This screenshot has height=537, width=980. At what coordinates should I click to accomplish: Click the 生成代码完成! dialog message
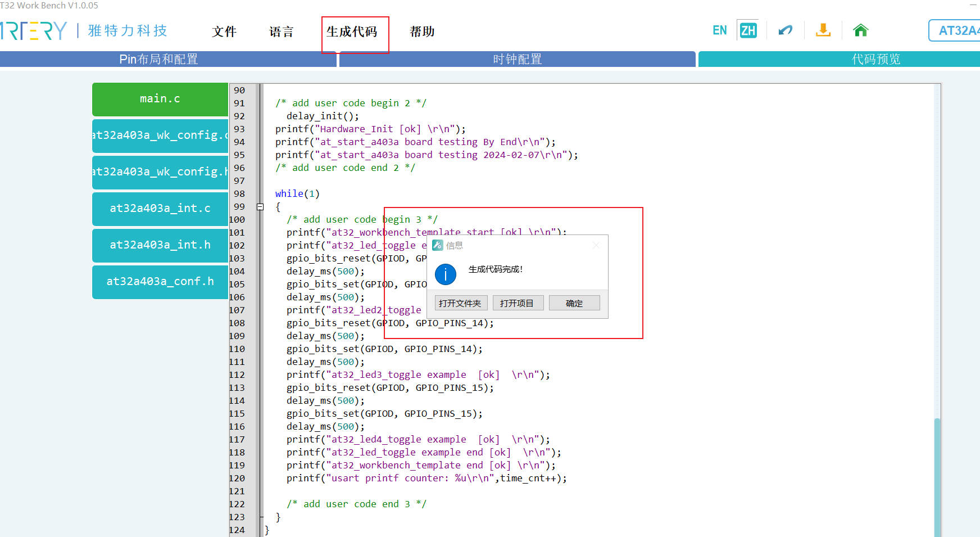[496, 269]
